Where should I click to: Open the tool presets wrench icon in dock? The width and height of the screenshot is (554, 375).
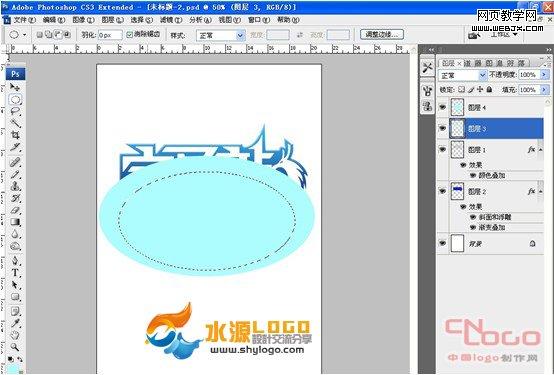point(428,67)
